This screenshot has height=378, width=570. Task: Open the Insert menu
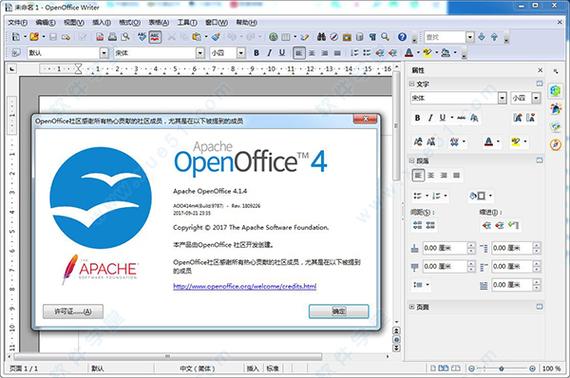click(101, 23)
